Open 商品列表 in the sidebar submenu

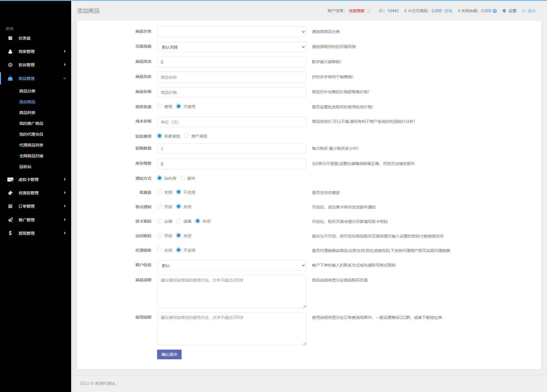pyautogui.click(x=27, y=113)
